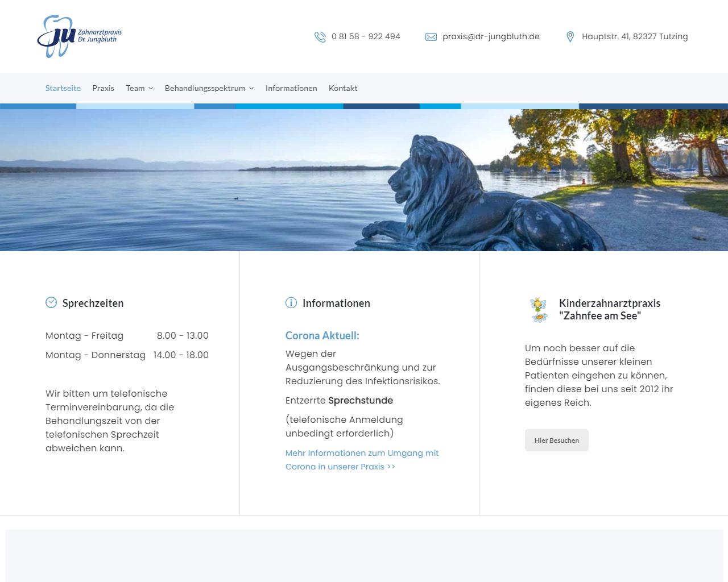The width and height of the screenshot is (728, 582).
Task: Open the Mehr Informationen zum Corona link
Action: pos(362,460)
